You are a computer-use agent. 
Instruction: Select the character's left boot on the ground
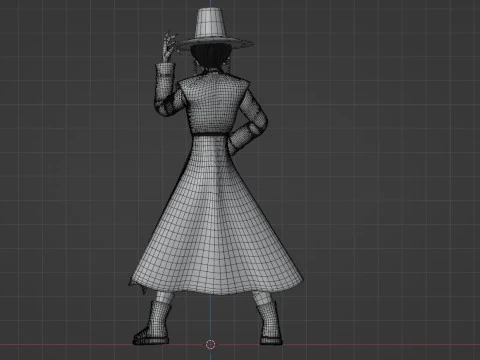click(x=152, y=323)
